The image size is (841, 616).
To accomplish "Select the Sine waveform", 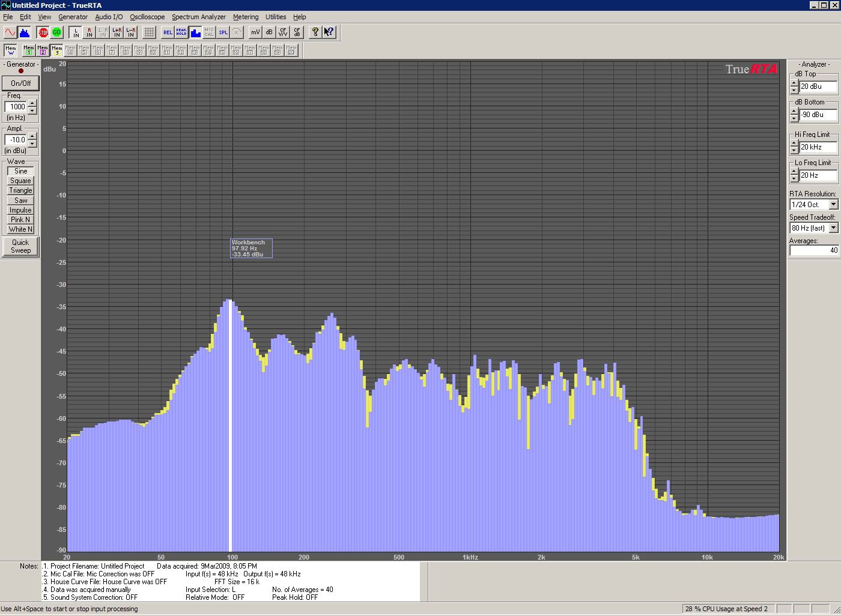I will [x=20, y=171].
